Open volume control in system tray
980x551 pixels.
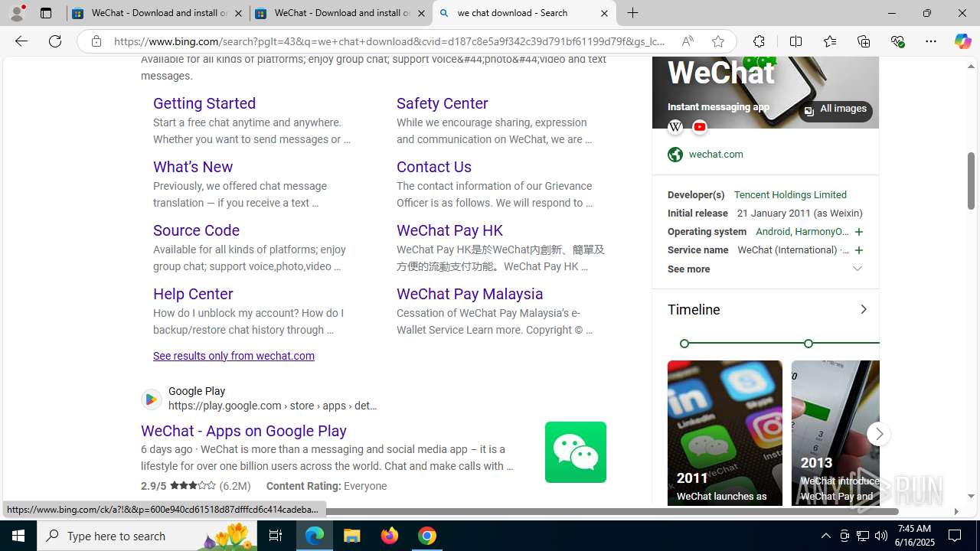pyautogui.click(x=881, y=536)
